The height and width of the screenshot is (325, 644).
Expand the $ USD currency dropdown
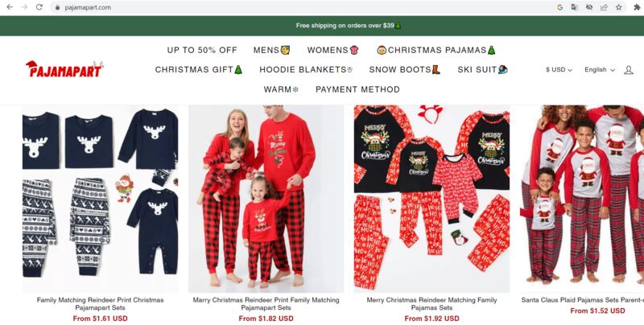click(x=559, y=70)
